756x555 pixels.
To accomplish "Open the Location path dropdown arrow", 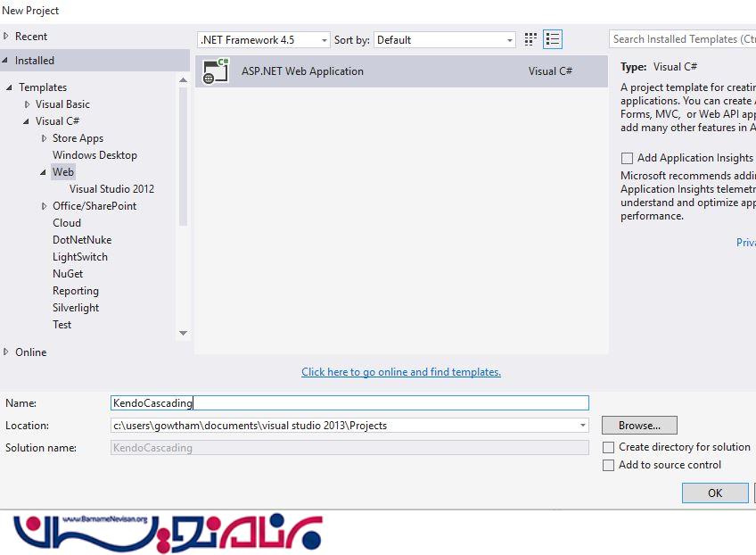I will coord(582,426).
